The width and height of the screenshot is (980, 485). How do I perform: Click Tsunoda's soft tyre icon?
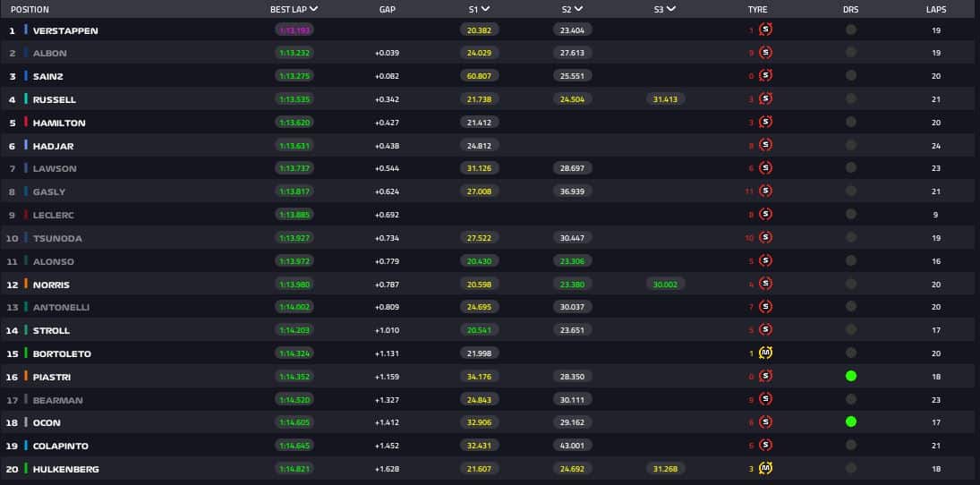(x=765, y=237)
